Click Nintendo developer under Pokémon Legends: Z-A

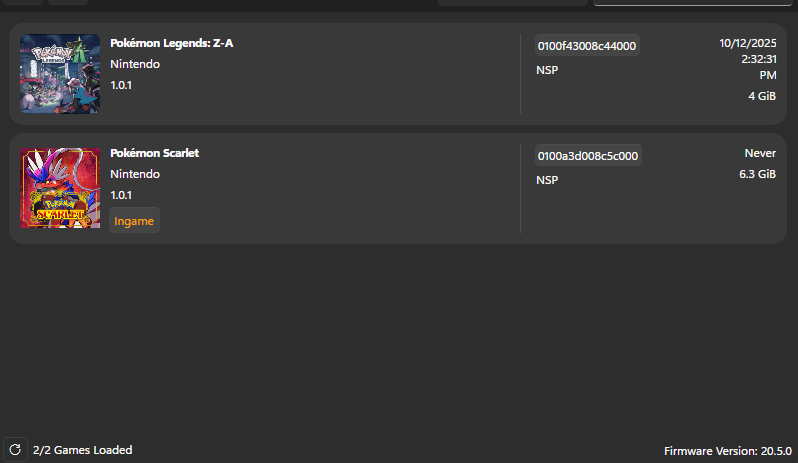point(135,64)
